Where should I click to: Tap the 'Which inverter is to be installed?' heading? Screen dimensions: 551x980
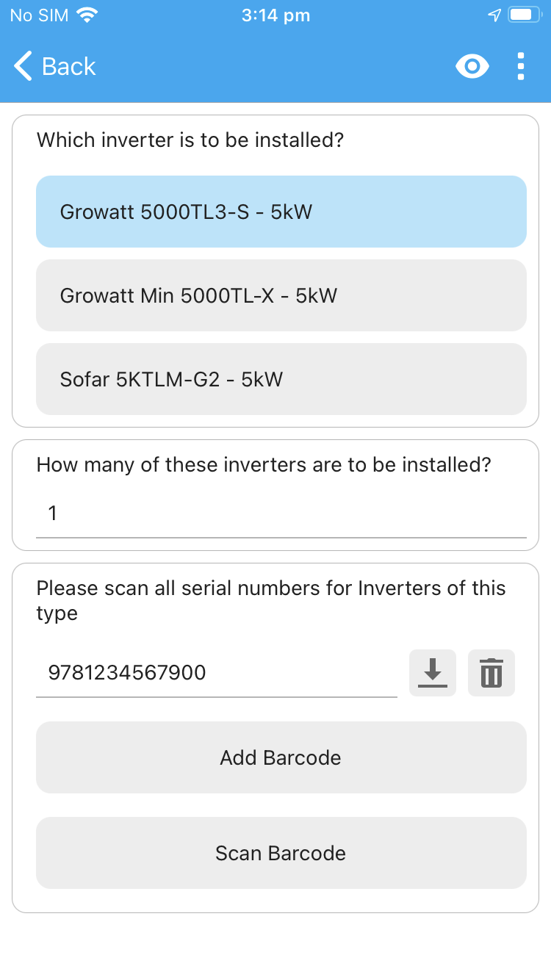click(x=190, y=140)
